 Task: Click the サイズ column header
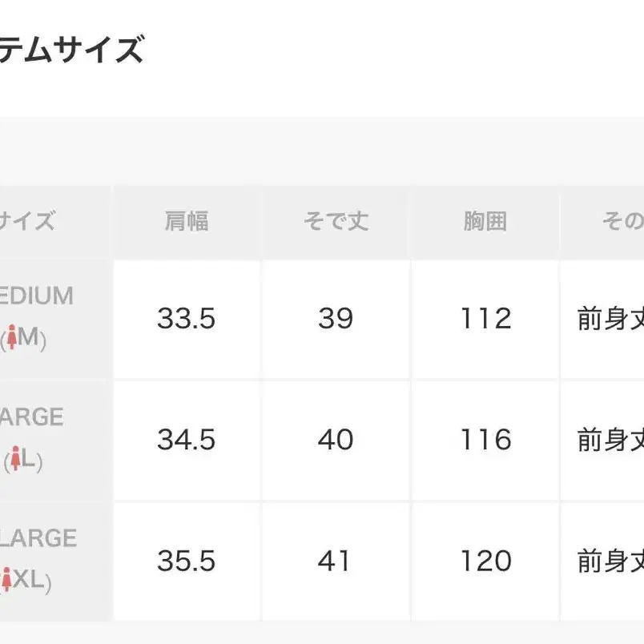pos(27,221)
